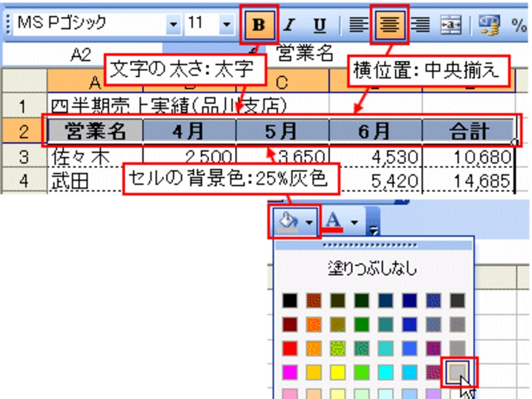Toggle the Bold formatting button
The width and height of the screenshot is (532, 399).
260,25
